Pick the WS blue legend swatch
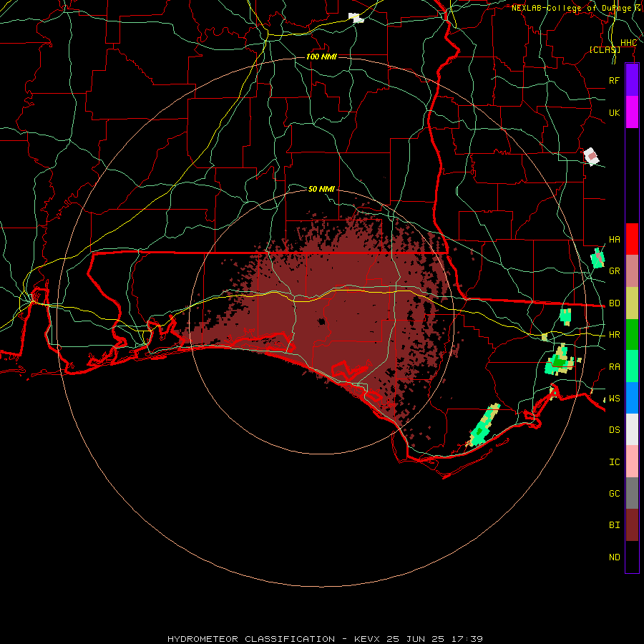 click(632, 398)
